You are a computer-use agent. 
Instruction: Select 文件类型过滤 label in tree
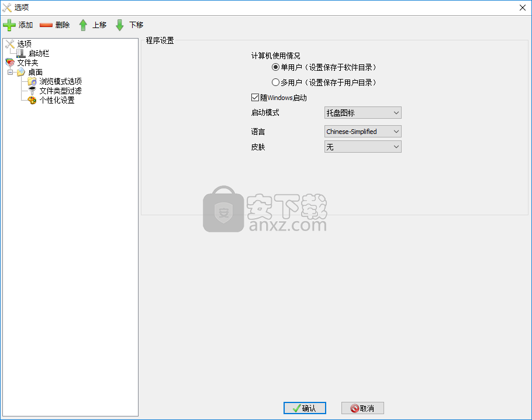tap(60, 91)
